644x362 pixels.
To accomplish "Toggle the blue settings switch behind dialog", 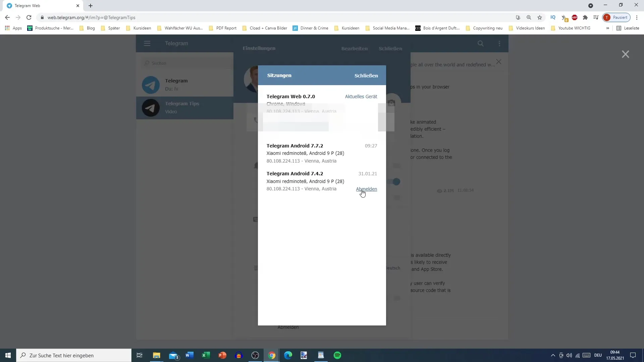I will click(394, 182).
